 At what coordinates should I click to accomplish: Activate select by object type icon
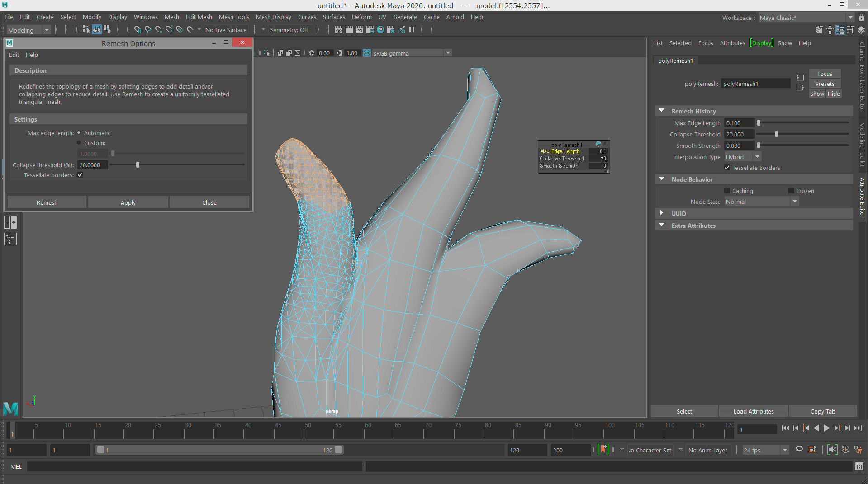click(97, 30)
